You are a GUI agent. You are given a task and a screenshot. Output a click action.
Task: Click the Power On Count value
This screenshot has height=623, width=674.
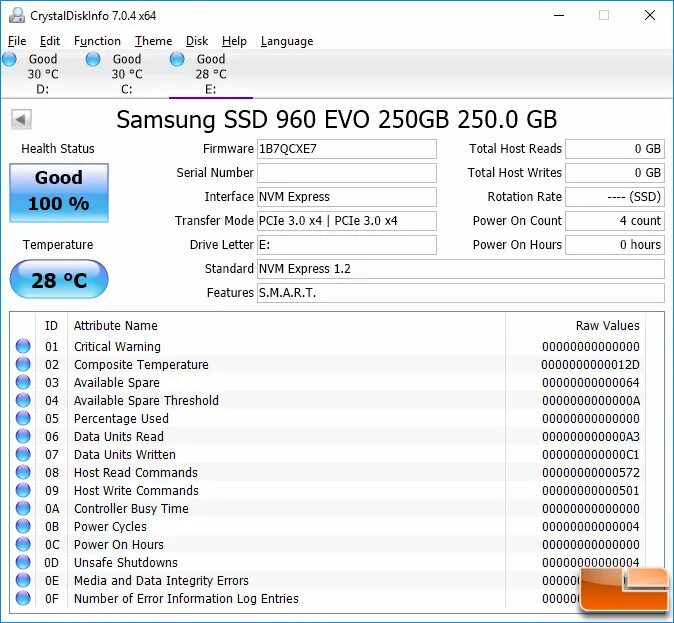pyautogui.click(x=615, y=221)
